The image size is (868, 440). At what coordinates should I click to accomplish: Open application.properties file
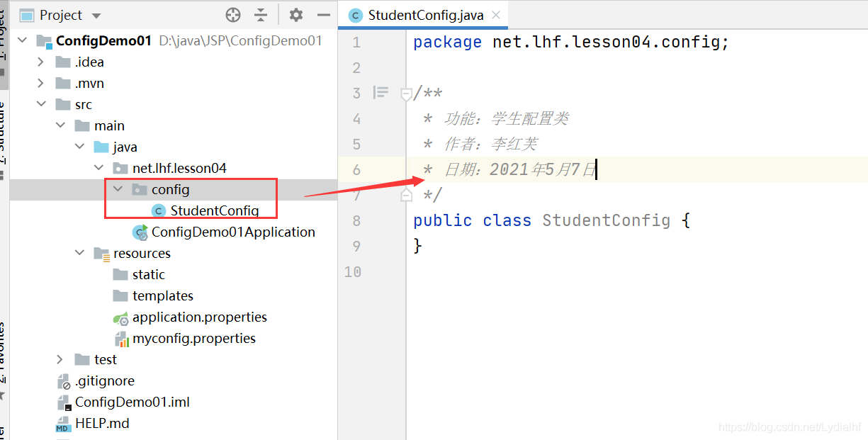199,317
